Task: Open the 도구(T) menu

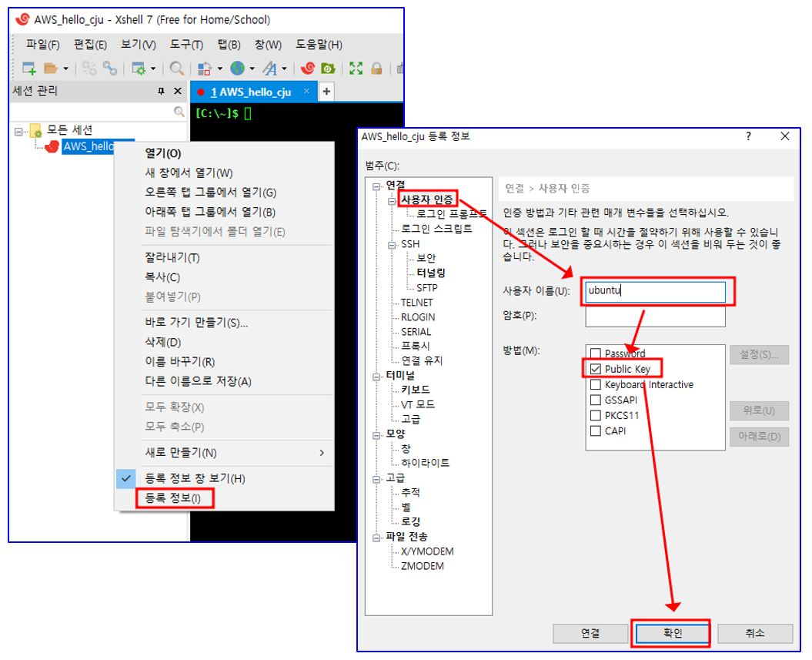Action: 186,45
